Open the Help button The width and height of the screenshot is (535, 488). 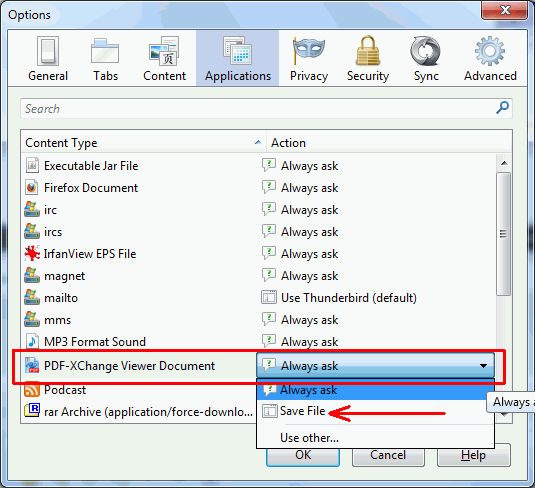[474, 455]
